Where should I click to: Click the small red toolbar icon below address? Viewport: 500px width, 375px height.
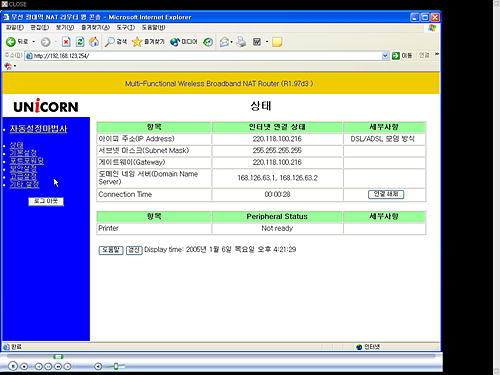pyautogui.click(x=8, y=66)
